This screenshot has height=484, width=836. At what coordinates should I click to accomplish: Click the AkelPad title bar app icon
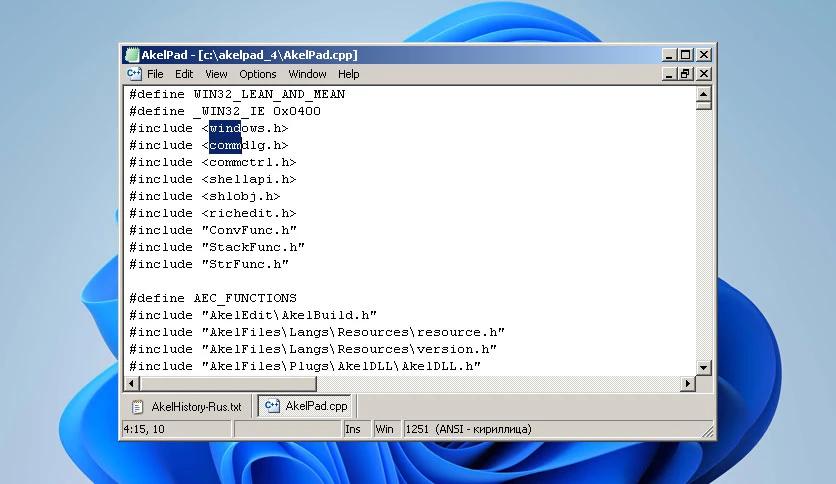(x=132, y=55)
